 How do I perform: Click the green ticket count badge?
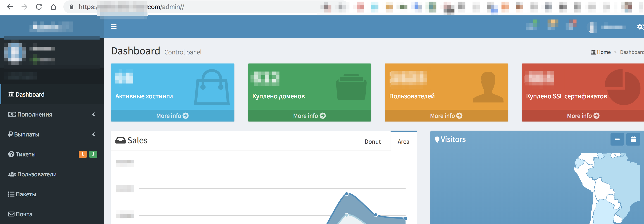click(x=93, y=154)
